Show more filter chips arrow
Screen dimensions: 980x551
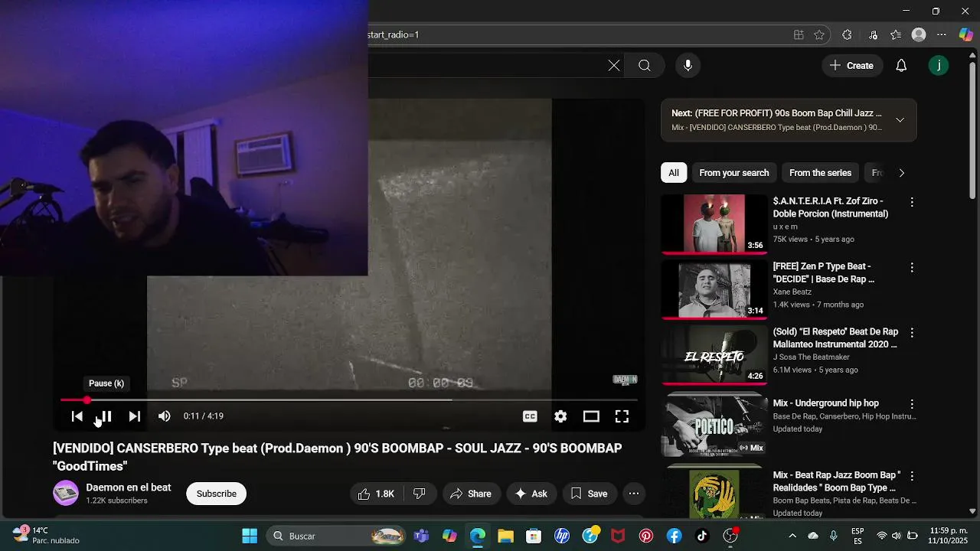(x=901, y=173)
